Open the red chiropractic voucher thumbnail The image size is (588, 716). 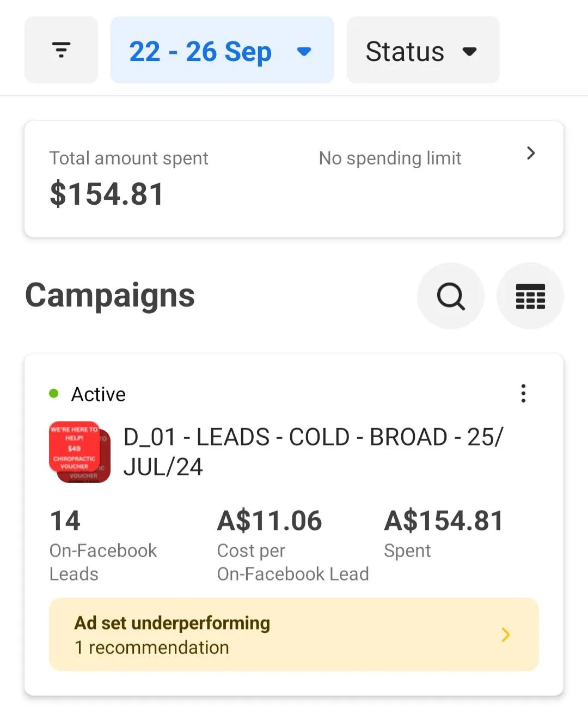pos(79,452)
